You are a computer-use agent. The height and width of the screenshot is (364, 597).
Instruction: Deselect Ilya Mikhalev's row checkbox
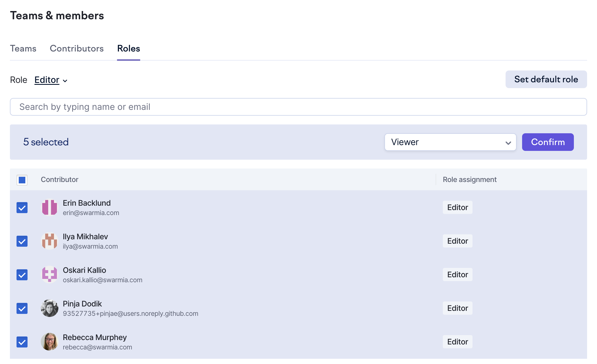[x=22, y=241]
